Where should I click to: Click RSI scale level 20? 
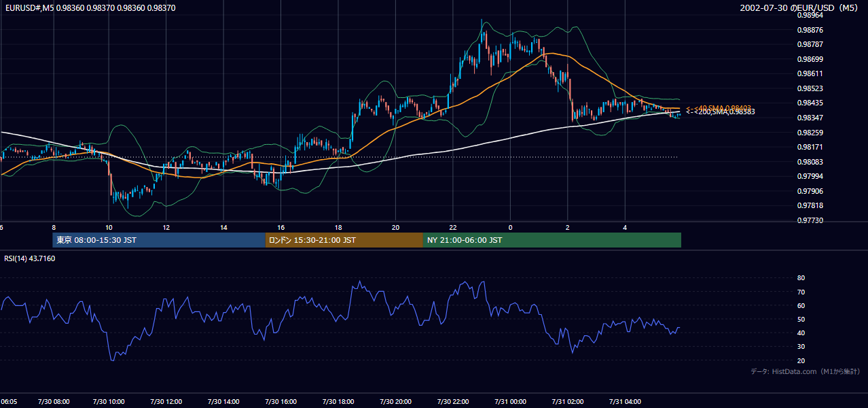click(x=801, y=360)
